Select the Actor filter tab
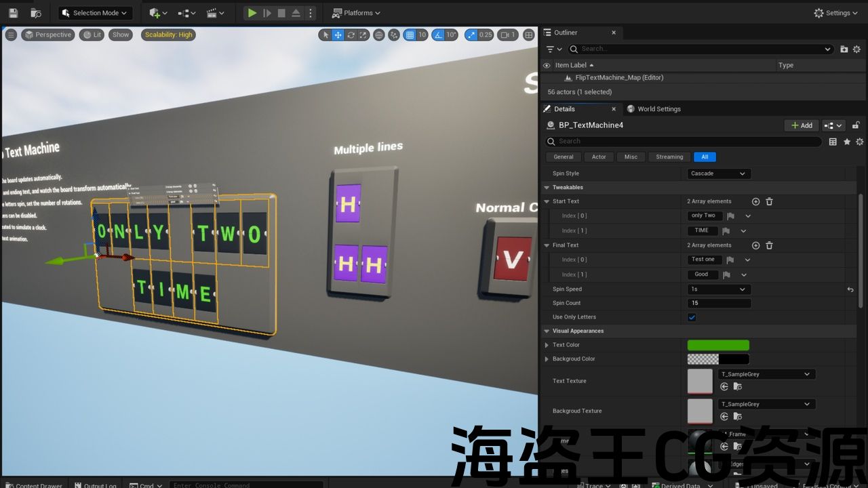868x488 pixels. 598,157
